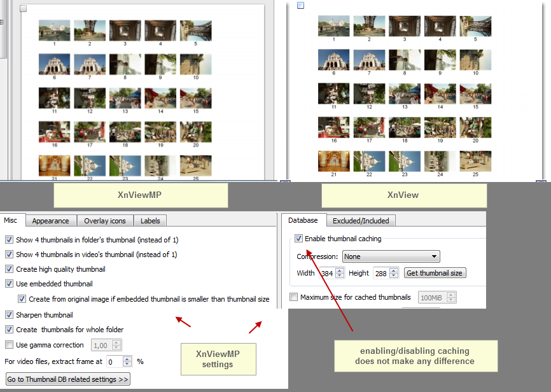The image size is (551, 392).
Task: Click the XnViewMP left edge scrollbar
Action: 3,29
